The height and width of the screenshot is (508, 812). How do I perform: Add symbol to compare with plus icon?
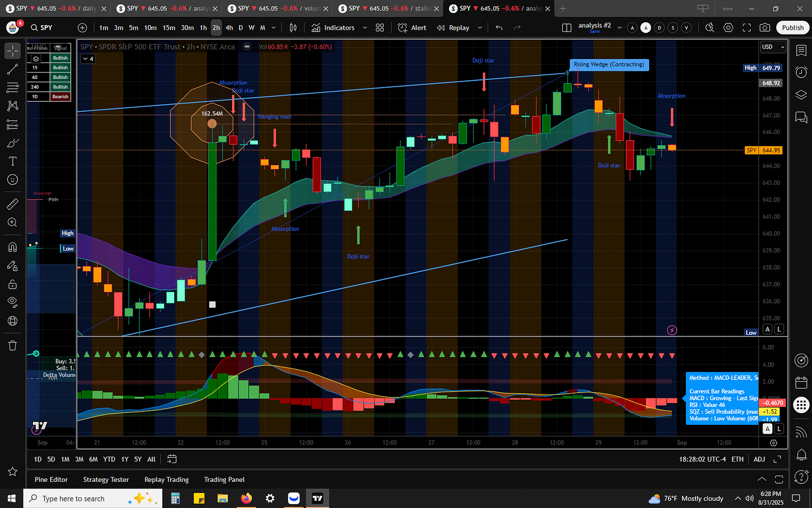(83, 27)
